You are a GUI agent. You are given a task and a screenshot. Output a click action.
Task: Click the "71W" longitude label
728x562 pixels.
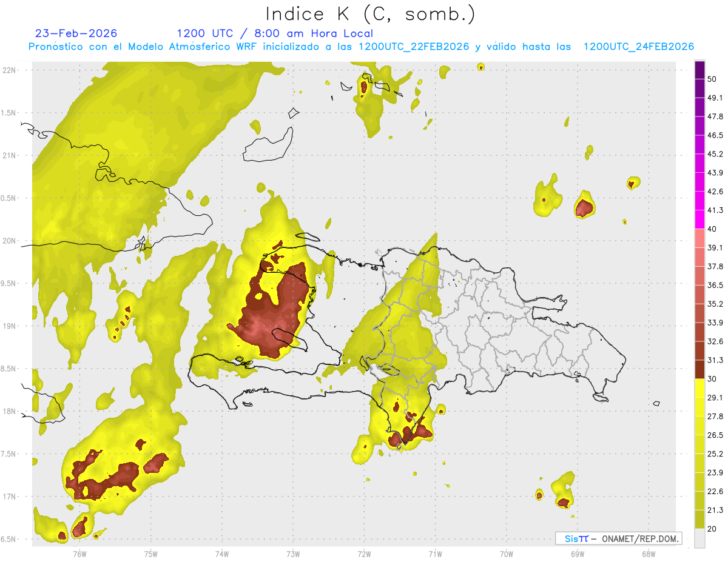point(435,554)
